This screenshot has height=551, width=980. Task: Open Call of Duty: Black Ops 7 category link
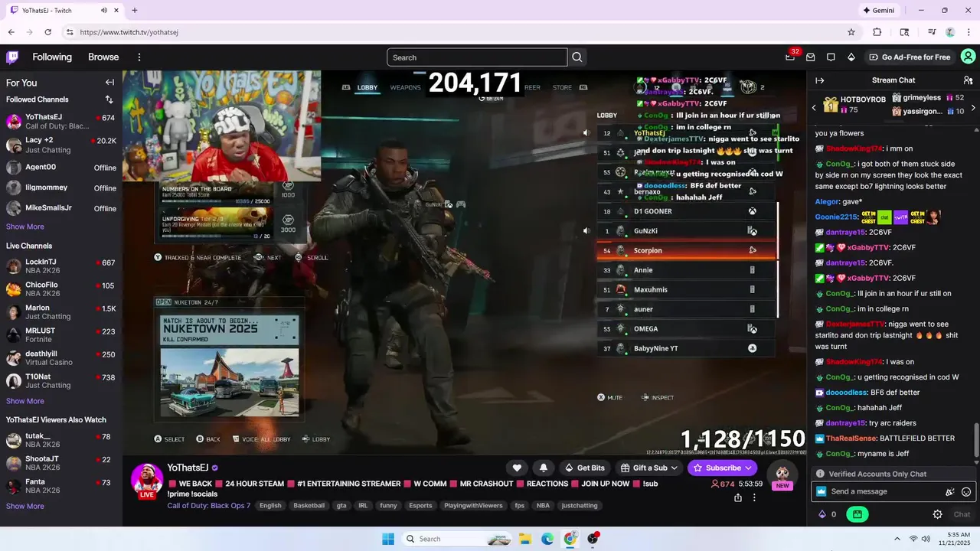(209, 506)
